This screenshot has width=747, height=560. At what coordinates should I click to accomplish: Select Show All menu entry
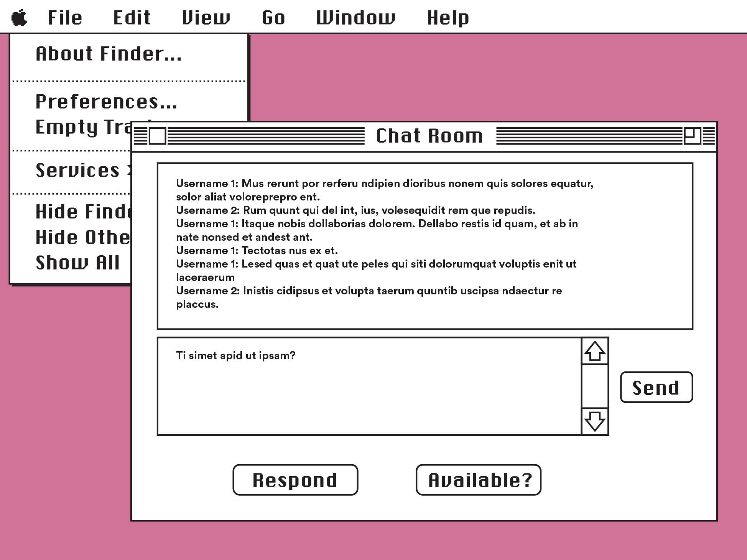(78, 263)
